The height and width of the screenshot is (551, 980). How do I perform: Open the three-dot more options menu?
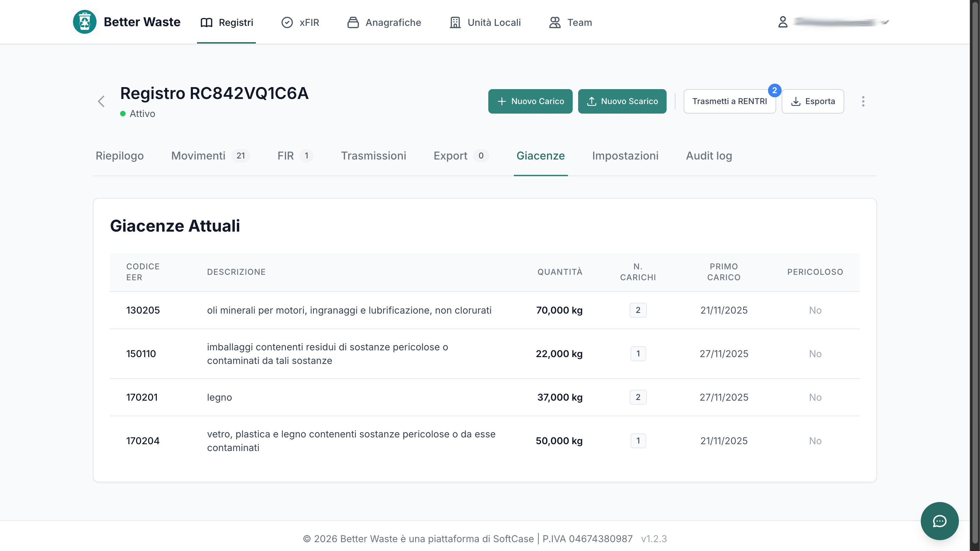click(863, 101)
